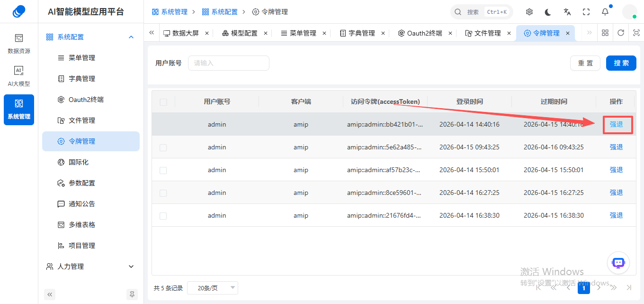Image resolution: width=644 pixels, height=304 pixels.
Task: Open the language translation switcher
Action: [567, 12]
